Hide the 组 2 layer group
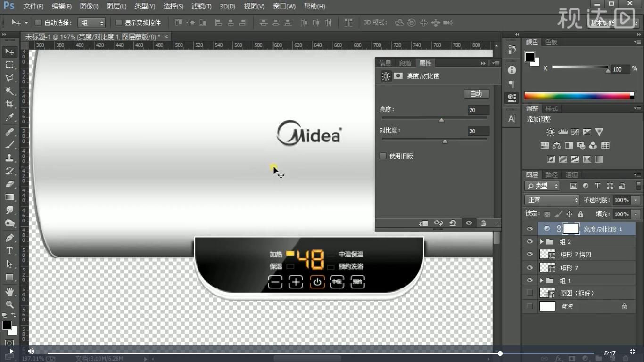Image resolution: width=644 pixels, height=362 pixels. pyautogui.click(x=530, y=242)
